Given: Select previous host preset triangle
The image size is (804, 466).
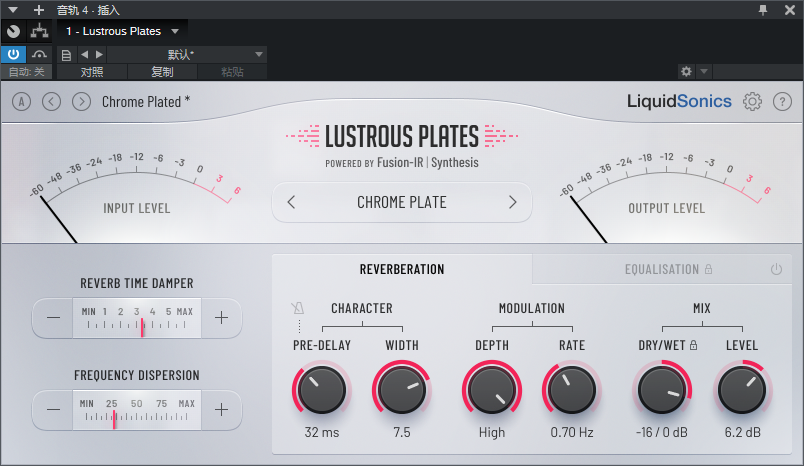Looking at the screenshot, I should point(85,54).
